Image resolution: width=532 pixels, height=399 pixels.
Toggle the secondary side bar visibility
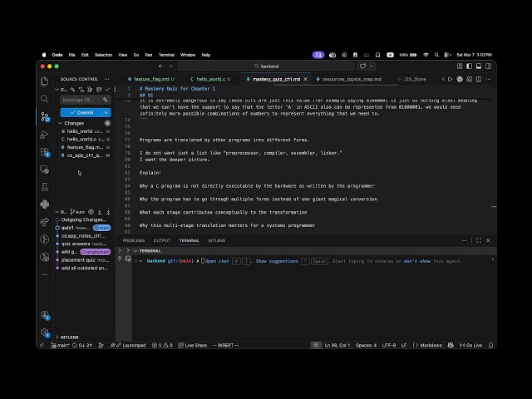tap(488, 66)
